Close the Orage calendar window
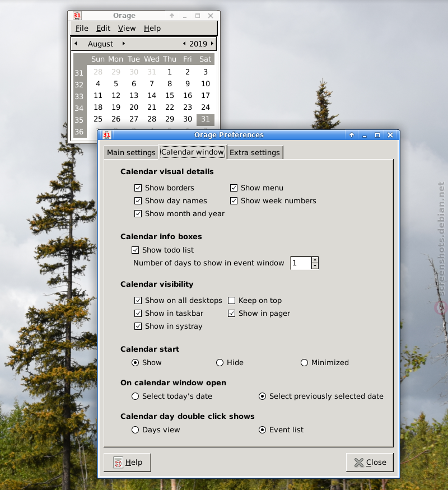The height and width of the screenshot is (490, 448). pos(211,16)
